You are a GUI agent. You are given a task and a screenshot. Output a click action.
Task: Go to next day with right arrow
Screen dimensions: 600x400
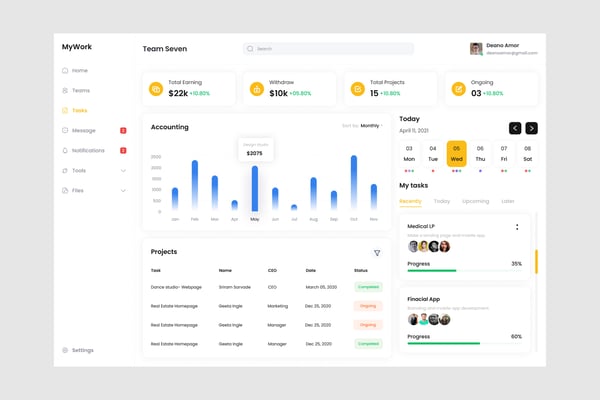click(x=532, y=128)
